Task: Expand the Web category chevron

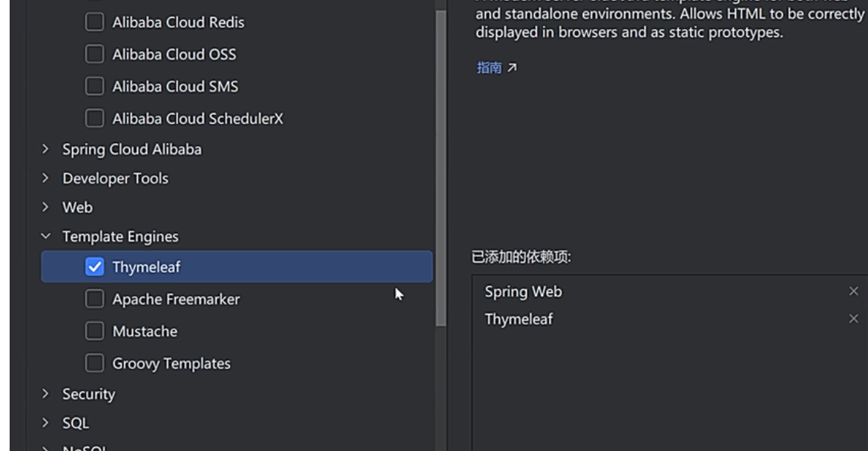Action: point(45,207)
